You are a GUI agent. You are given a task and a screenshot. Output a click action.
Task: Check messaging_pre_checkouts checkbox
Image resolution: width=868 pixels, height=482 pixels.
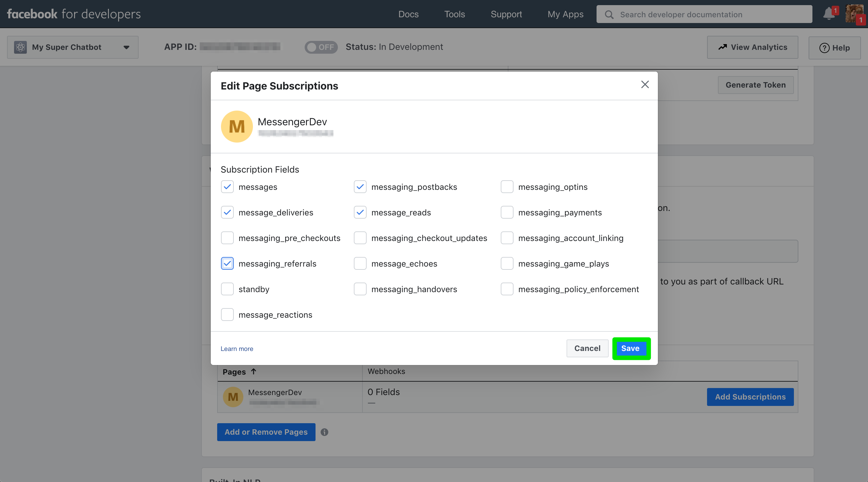[227, 238]
